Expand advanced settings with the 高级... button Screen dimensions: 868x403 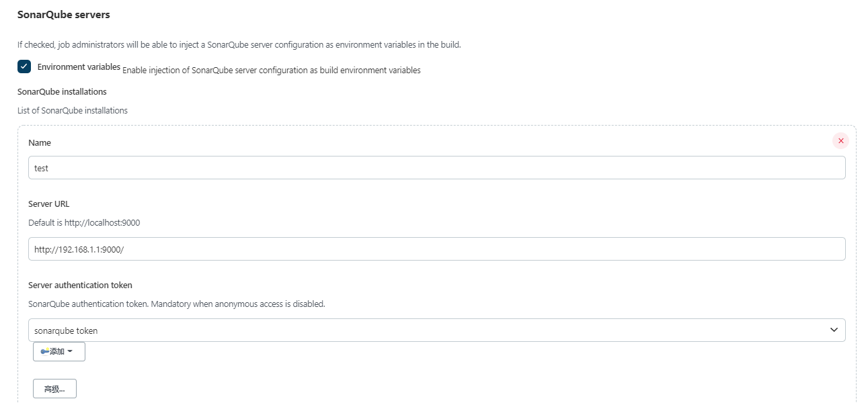click(x=54, y=389)
